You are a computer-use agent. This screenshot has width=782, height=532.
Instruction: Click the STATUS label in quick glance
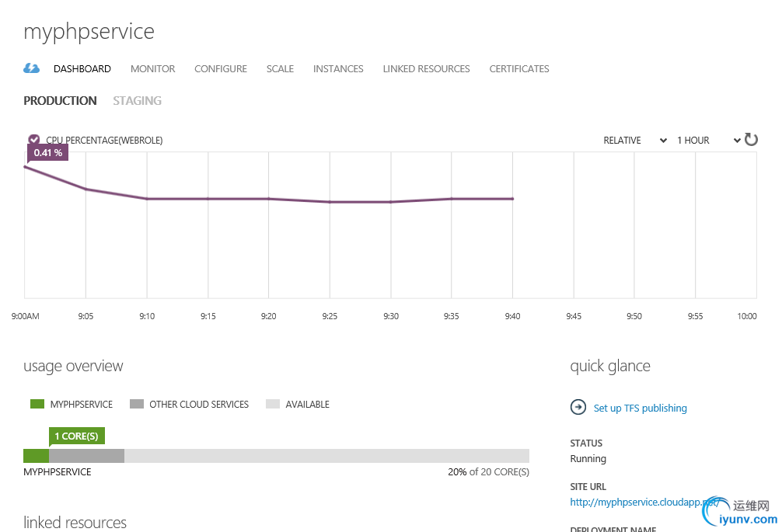click(x=586, y=443)
